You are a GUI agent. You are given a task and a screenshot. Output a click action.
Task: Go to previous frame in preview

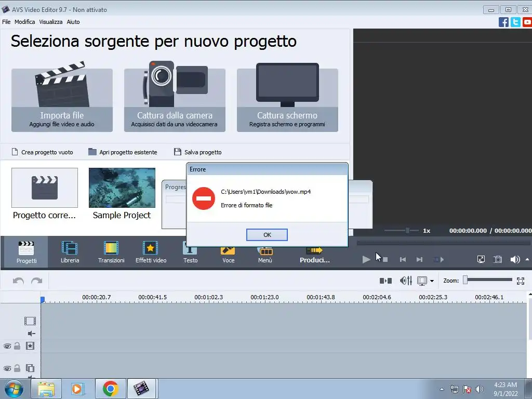403,260
